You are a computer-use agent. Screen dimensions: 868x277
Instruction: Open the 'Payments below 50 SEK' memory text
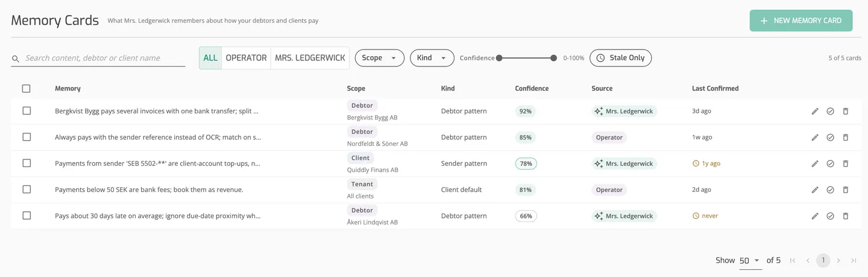coord(149,189)
